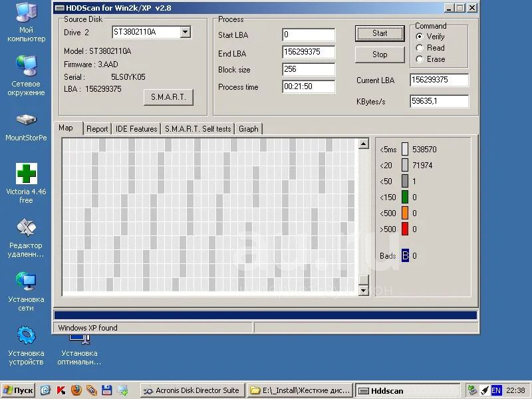Click the scan progress bar
This screenshot has width=532, height=399.
pyautogui.click(x=265, y=315)
